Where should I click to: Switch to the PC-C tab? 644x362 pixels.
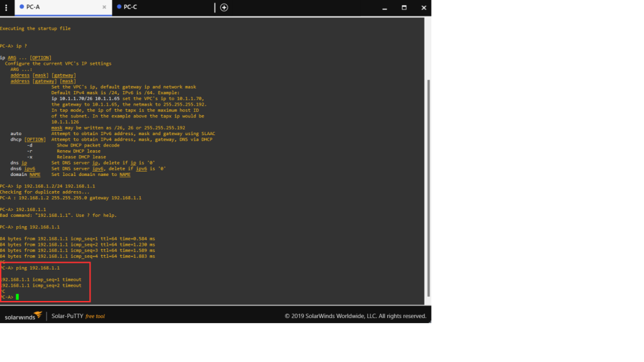[x=130, y=8]
